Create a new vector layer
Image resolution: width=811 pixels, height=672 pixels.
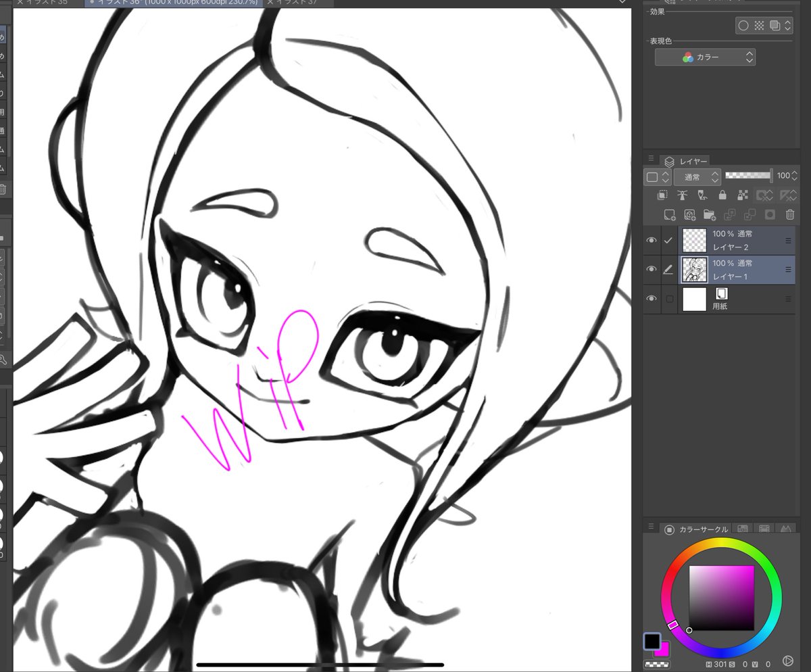pos(689,215)
